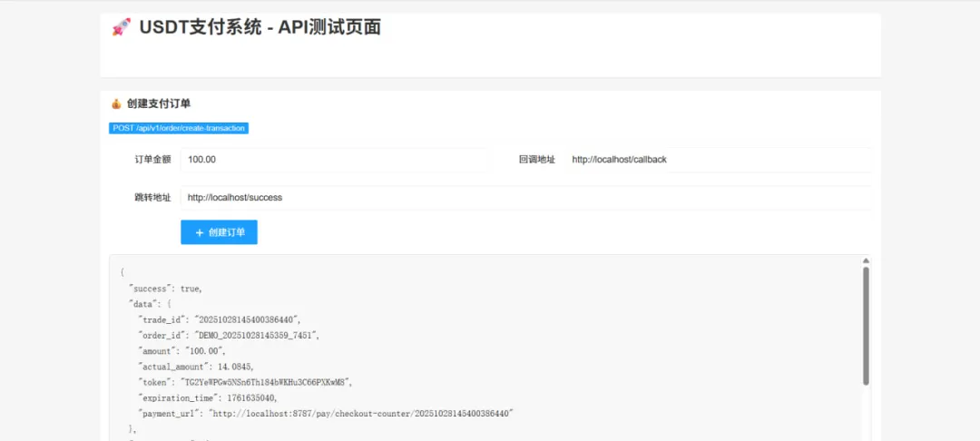Screen dimensions: 980x441
Task: Click the order_id value DEMO_20251028145359_7451
Action: (x=256, y=336)
